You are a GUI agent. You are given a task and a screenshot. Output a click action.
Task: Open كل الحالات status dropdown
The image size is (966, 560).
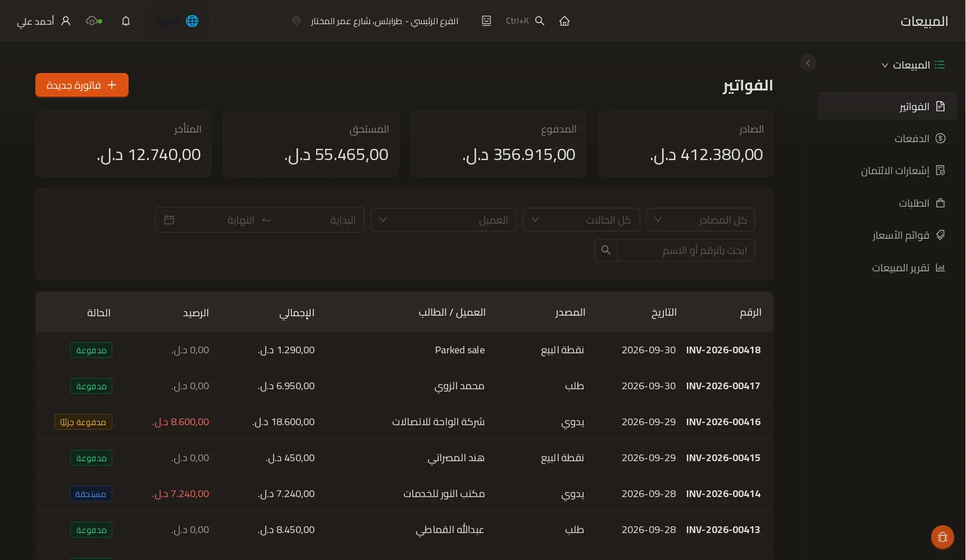point(581,220)
